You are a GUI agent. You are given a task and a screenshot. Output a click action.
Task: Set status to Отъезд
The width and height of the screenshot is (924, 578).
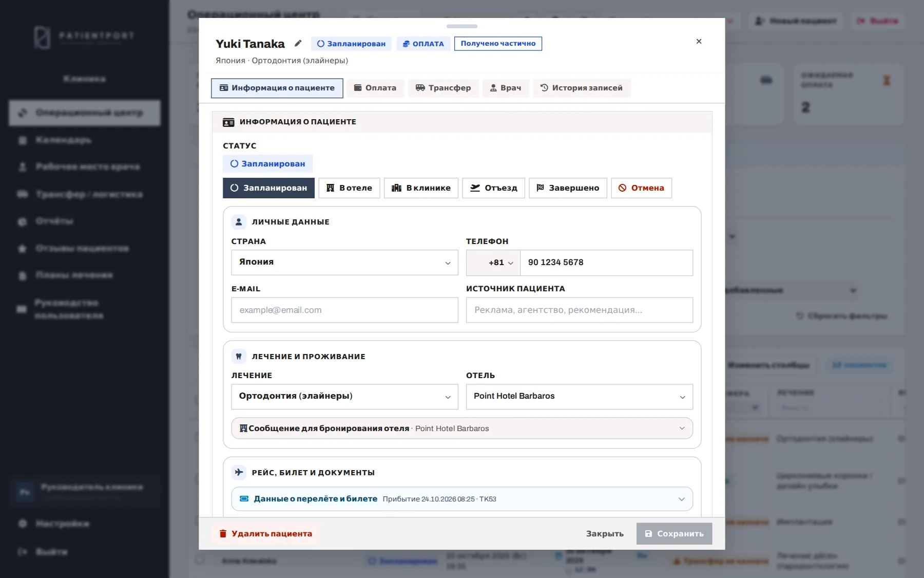[494, 188]
